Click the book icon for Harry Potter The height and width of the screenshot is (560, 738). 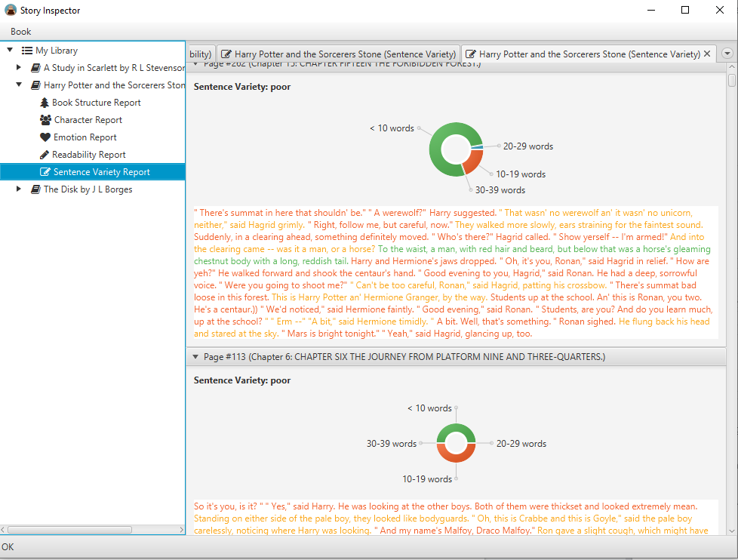(35, 85)
